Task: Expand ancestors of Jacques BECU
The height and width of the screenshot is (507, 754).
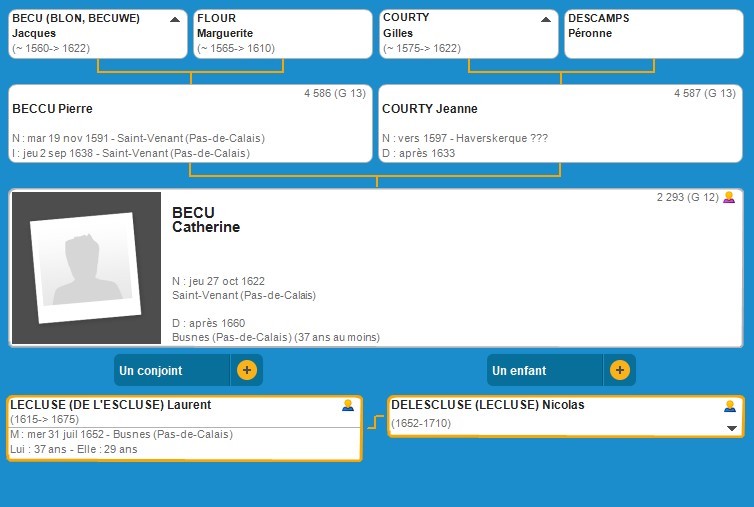Action: [176, 19]
